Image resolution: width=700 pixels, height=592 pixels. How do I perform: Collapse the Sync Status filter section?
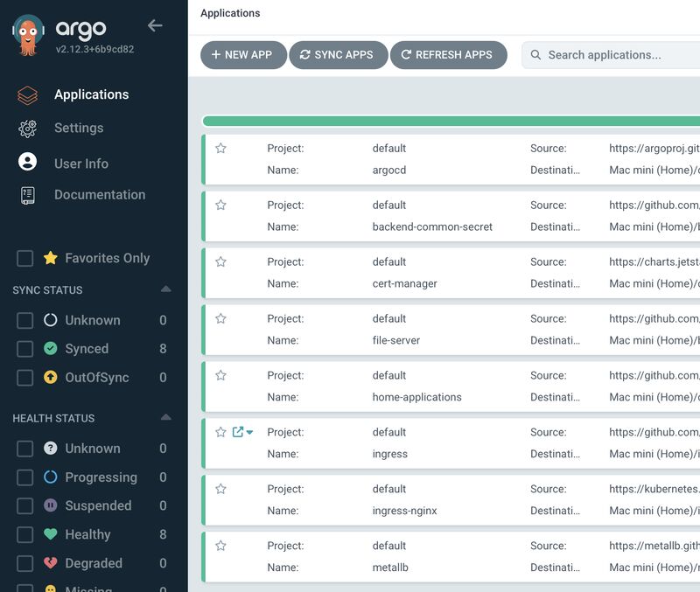click(165, 289)
